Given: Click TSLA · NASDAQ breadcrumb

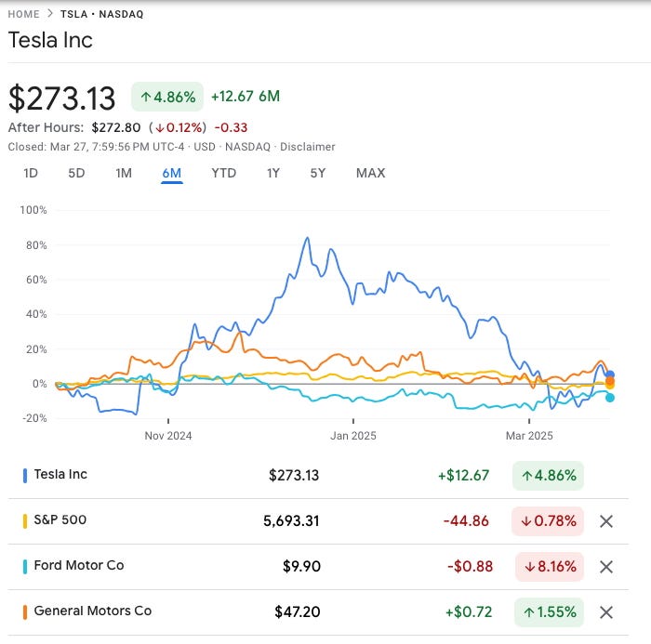Looking at the screenshot, I should point(102,14).
